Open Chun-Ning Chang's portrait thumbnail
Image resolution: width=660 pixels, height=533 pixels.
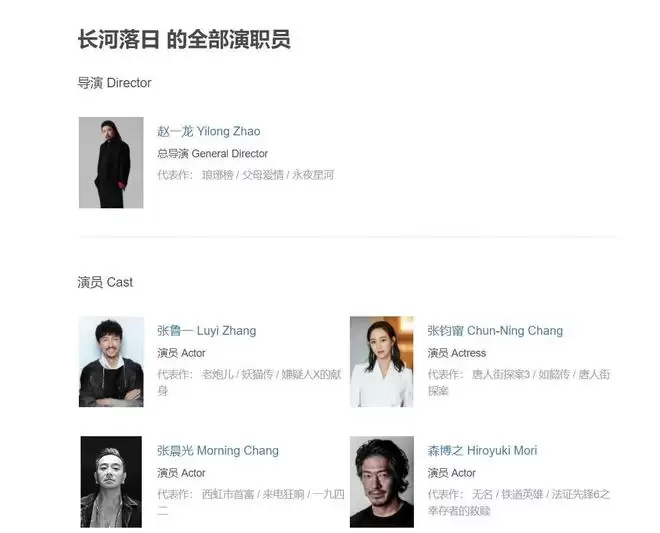tap(382, 362)
